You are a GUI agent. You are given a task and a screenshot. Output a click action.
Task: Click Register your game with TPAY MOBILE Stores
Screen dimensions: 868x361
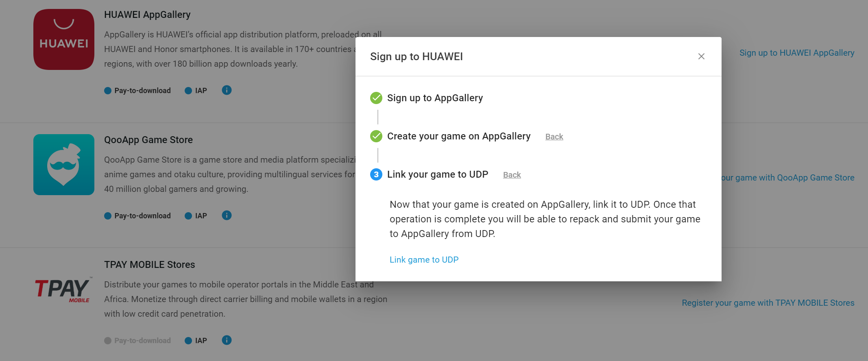[768, 303]
